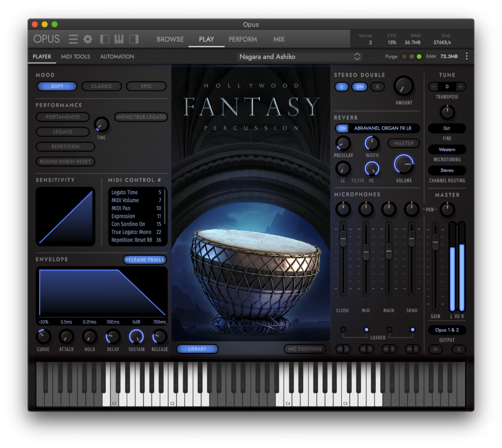Click the Sensitivity curve graph
The image size is (502, 448).
tap(66, 216)
